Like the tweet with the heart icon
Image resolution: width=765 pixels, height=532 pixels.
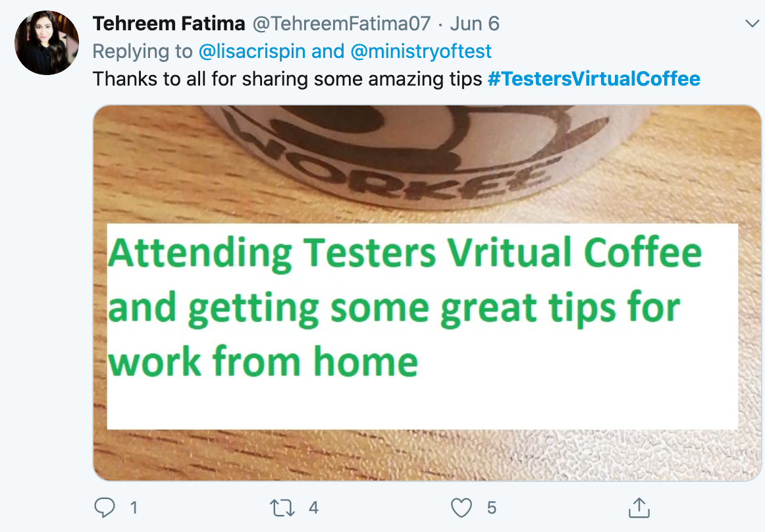point(461,508)
